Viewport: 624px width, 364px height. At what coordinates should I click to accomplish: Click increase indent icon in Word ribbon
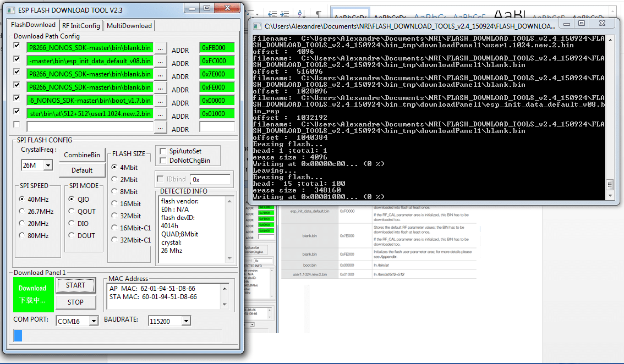(284, 14)
